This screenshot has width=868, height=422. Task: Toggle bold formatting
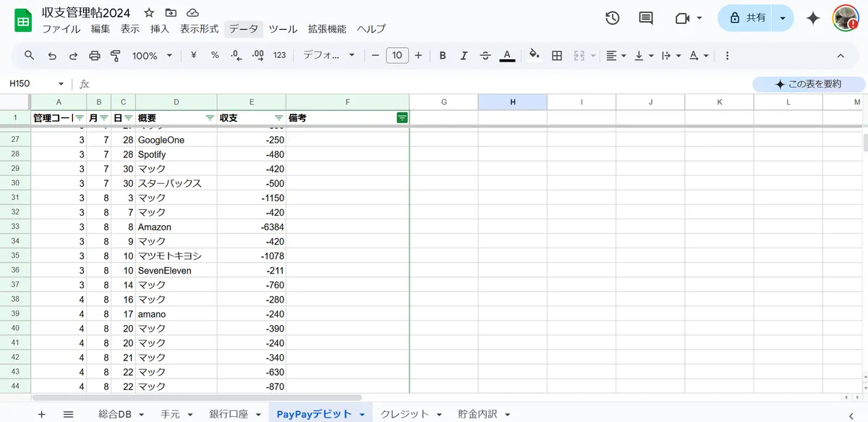coord(443,56)
